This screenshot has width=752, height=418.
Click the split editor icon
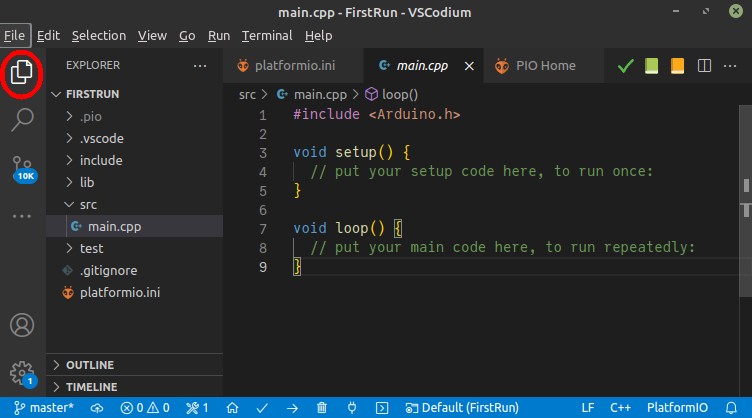(704, 66)
